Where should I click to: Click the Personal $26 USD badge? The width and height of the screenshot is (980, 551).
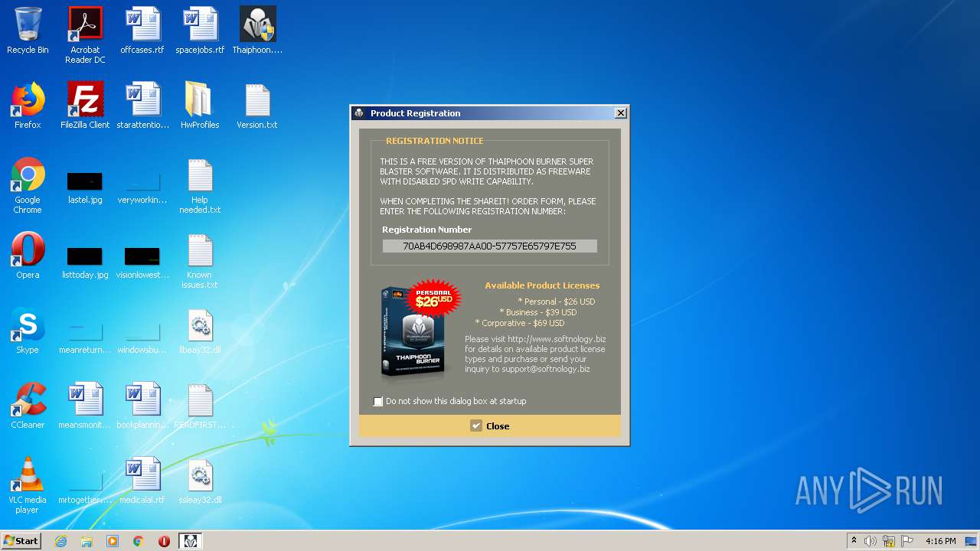click(x=434, y=298)
